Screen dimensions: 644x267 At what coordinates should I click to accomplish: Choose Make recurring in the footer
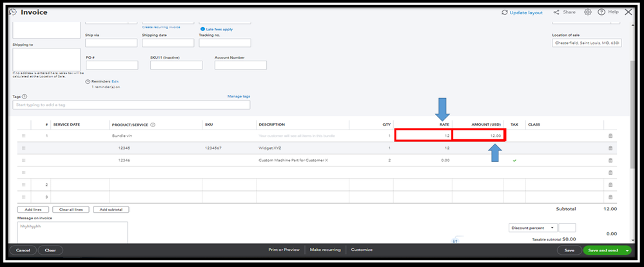pos(326,250)
